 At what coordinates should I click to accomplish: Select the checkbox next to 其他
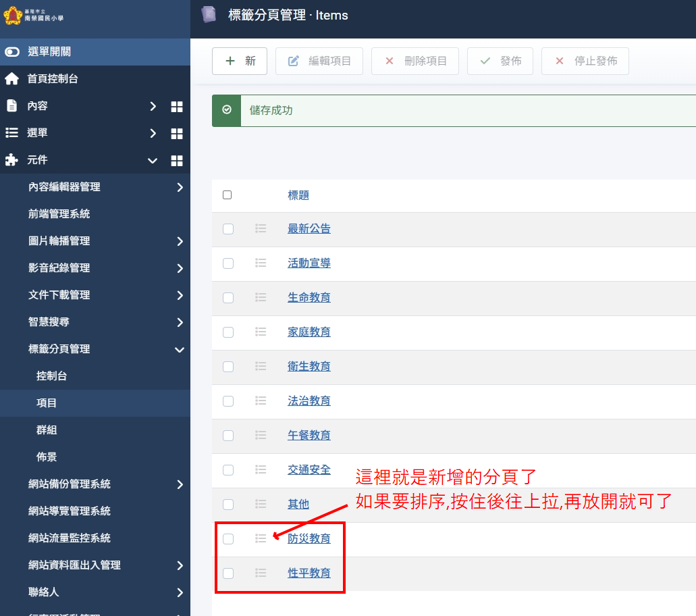pos(228,505)
